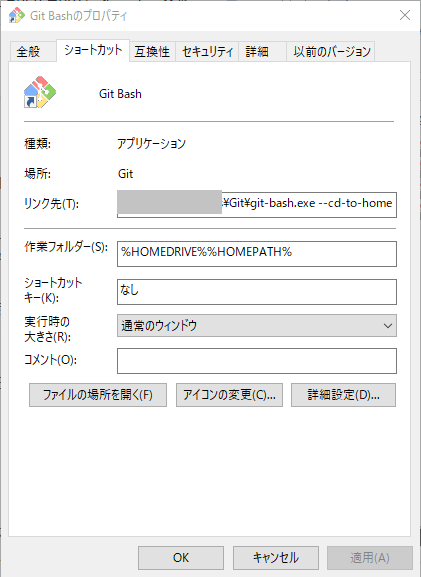The image size is (421, 577).
Task: Open the 互換性 tab
Action: click(152, 52)
